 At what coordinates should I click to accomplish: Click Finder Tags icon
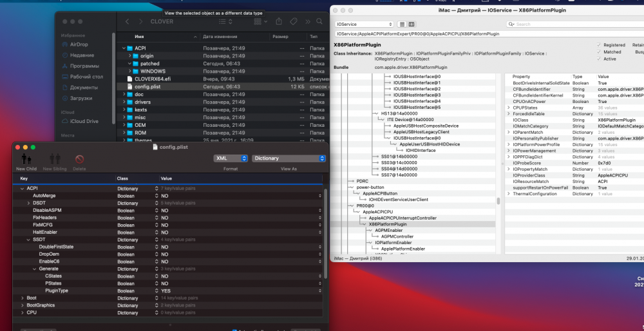pyautogui.click(x=293, y=21)
